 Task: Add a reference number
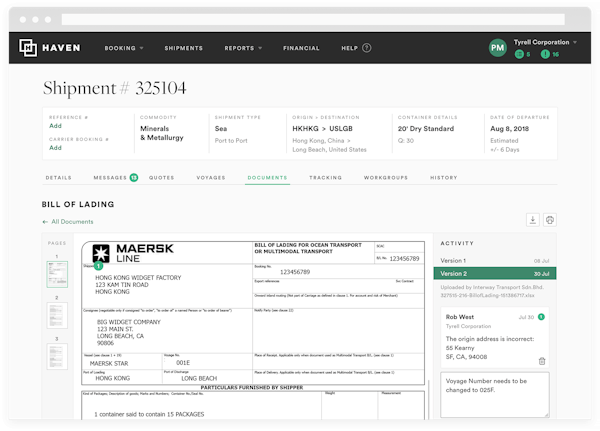(55, 127)
